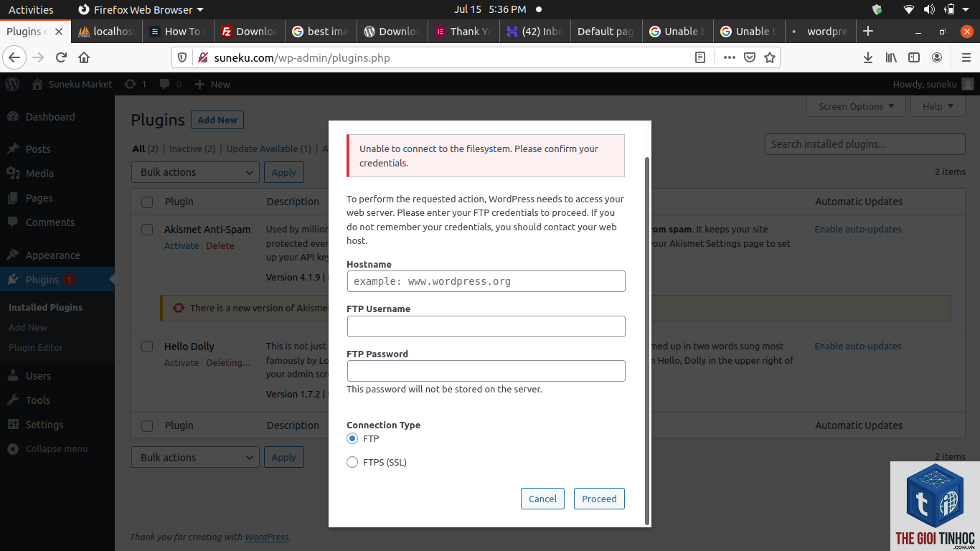
Task: Click the Search installed plugins box
Action: tap(864, 144)
